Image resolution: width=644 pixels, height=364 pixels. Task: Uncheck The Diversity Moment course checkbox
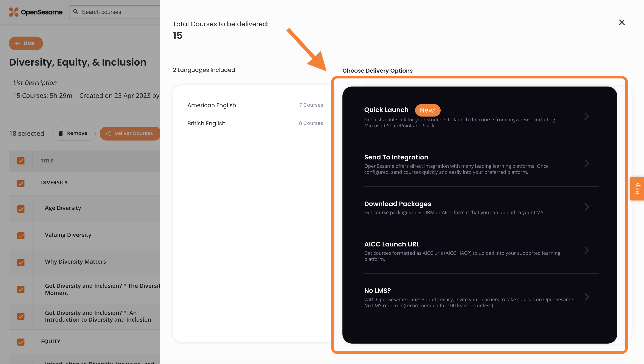(x=21, y=289)
